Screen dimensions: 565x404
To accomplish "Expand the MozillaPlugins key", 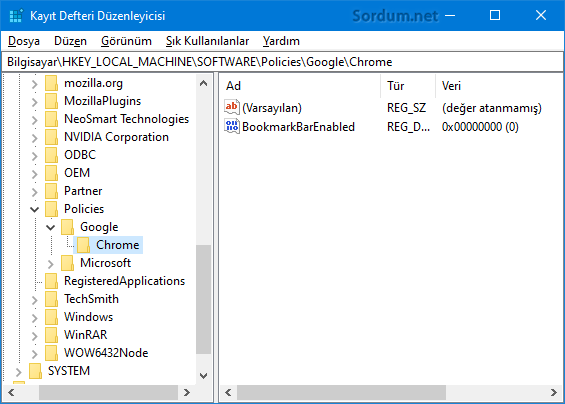I will pyautogui.click(x=35, y=102).
